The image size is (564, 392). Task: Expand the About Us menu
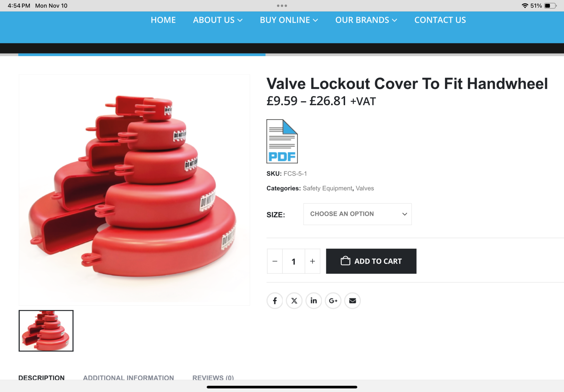tap(218, 20)
